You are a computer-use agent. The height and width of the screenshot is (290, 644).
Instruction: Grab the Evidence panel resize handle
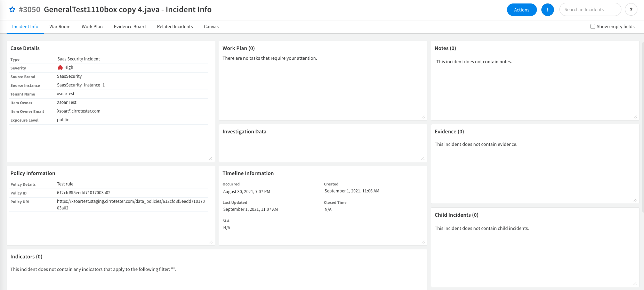[635, 200]
